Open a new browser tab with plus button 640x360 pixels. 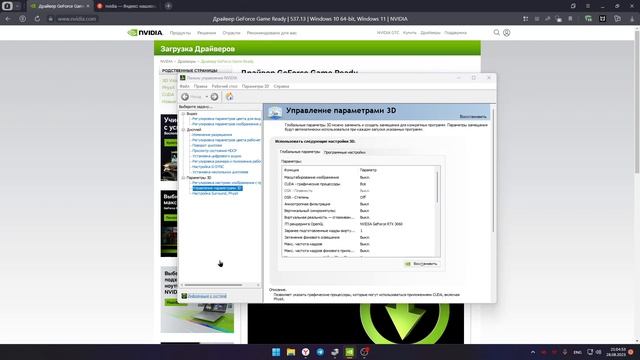[x=169, y=6]
